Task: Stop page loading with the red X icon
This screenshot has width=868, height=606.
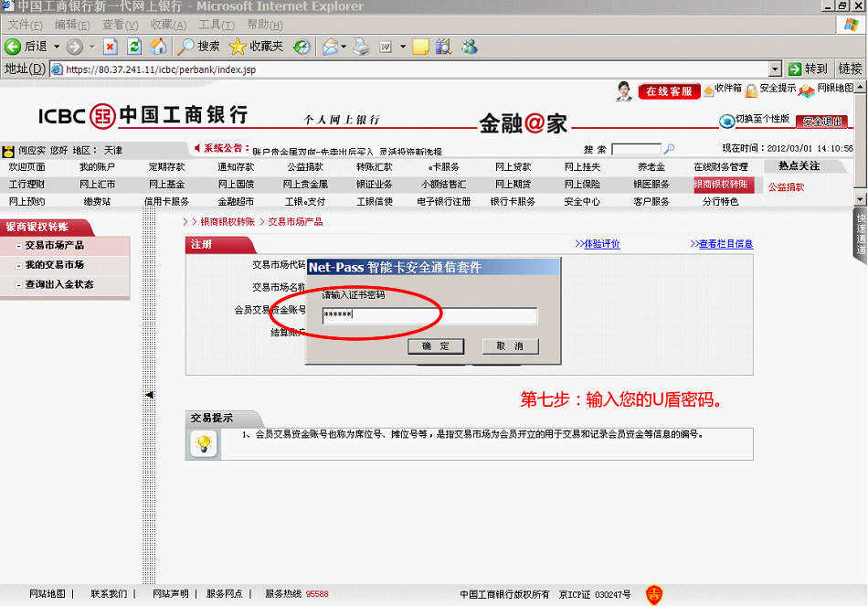Action: [x=111, y=47]
